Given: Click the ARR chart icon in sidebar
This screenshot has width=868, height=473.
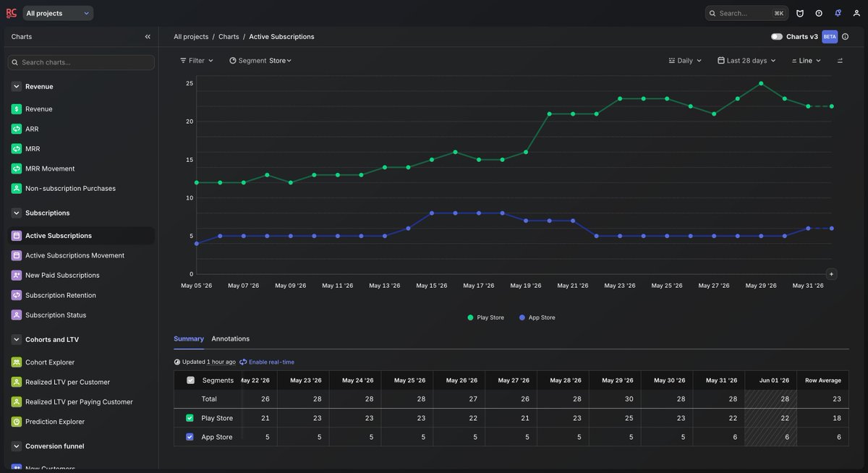Looking at the screenshot, I should [x=17, y=129].
